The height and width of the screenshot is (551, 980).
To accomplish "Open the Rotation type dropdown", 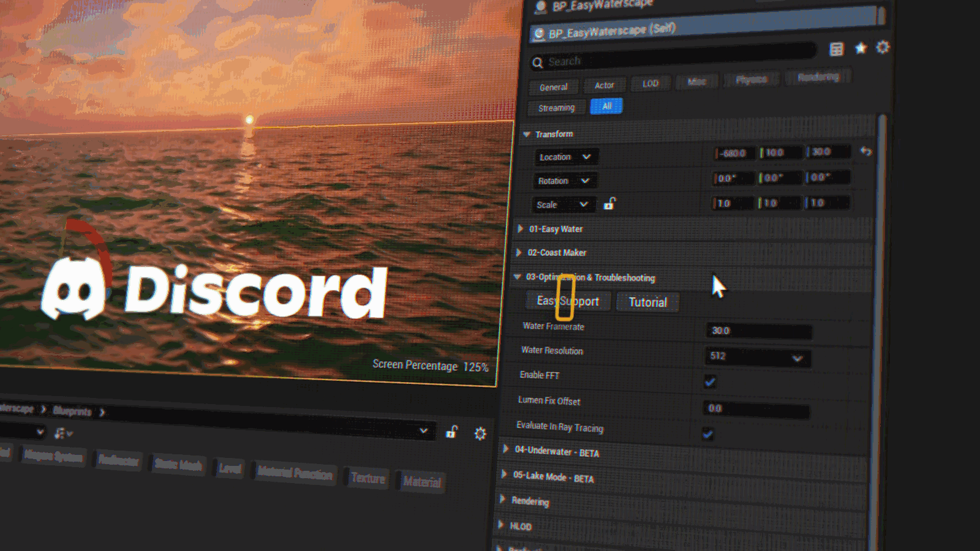I will (564, 181).
